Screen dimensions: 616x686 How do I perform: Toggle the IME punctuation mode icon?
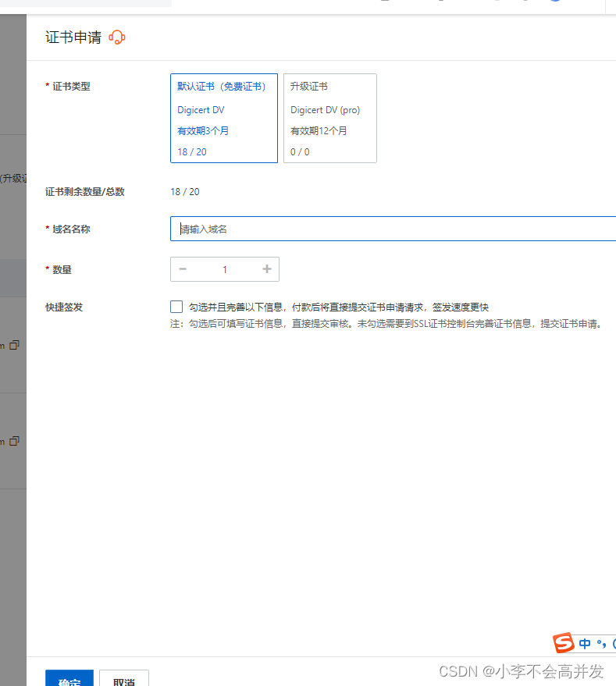pyautogui.click(x=601, y=644)
